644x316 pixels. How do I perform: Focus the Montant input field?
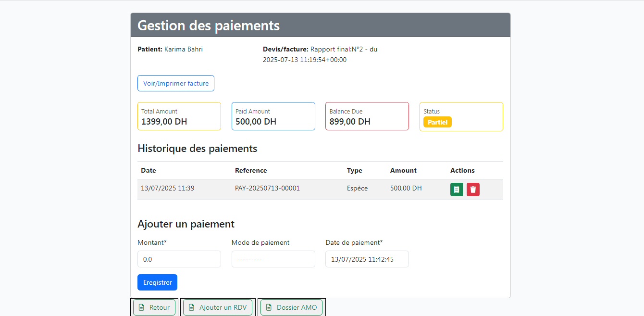pos(179,259)
